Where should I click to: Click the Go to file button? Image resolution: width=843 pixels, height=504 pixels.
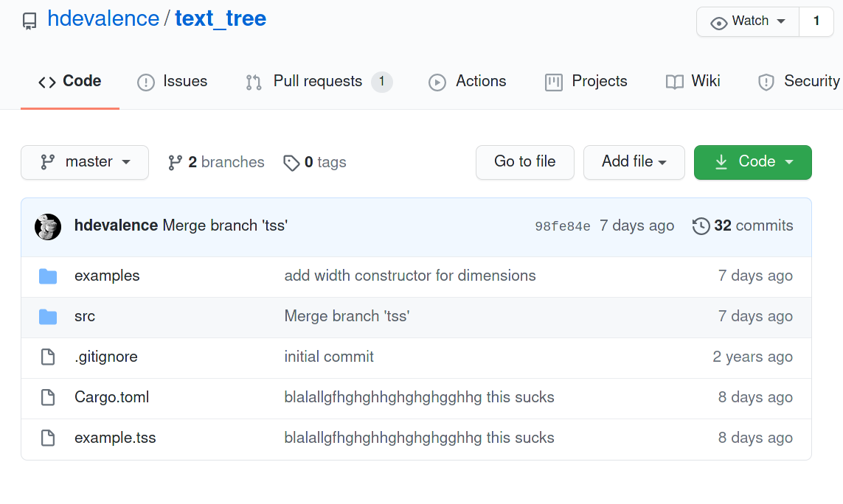[x=524, y=162]
